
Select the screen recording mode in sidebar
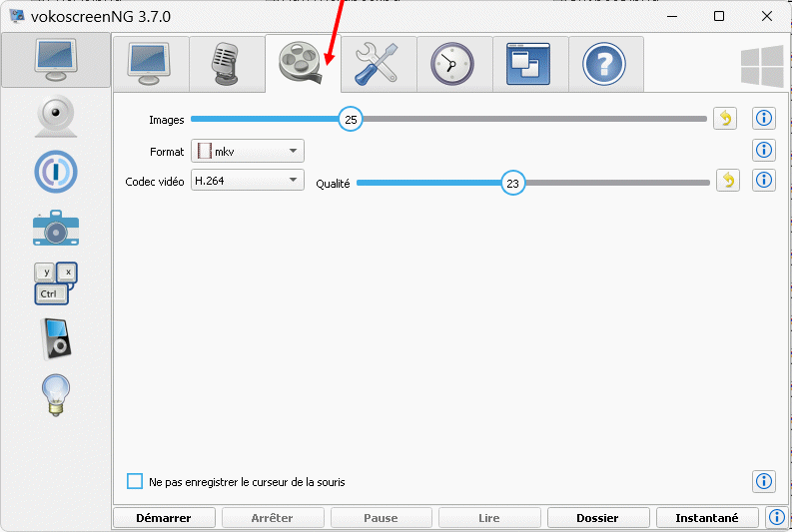[56, 60]
